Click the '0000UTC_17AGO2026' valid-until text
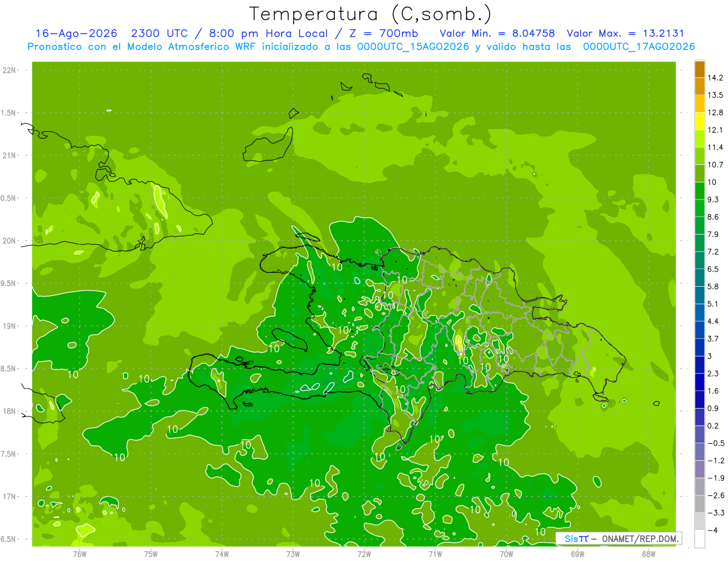 pos(639,47)
